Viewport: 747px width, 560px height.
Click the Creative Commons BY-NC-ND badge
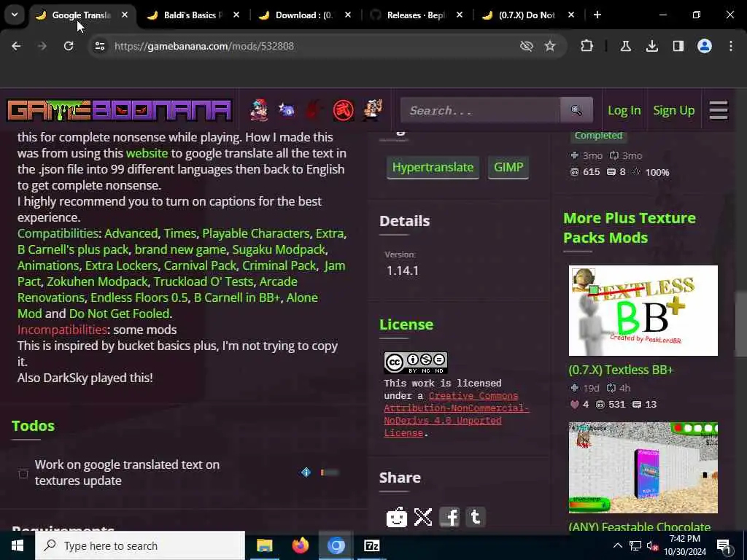coord(415,363)
